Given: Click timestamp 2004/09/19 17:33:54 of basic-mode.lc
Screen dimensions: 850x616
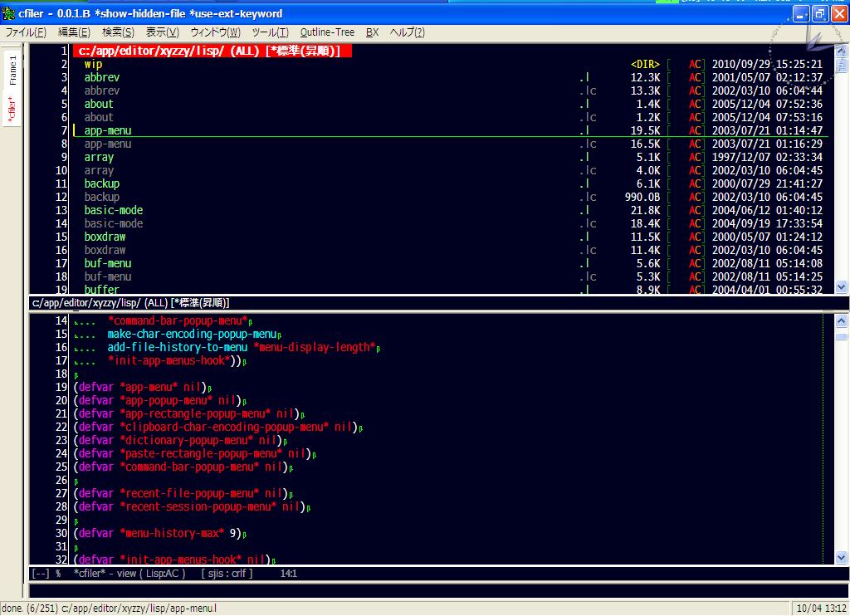Looking at the screenshot, I should 767,223.
